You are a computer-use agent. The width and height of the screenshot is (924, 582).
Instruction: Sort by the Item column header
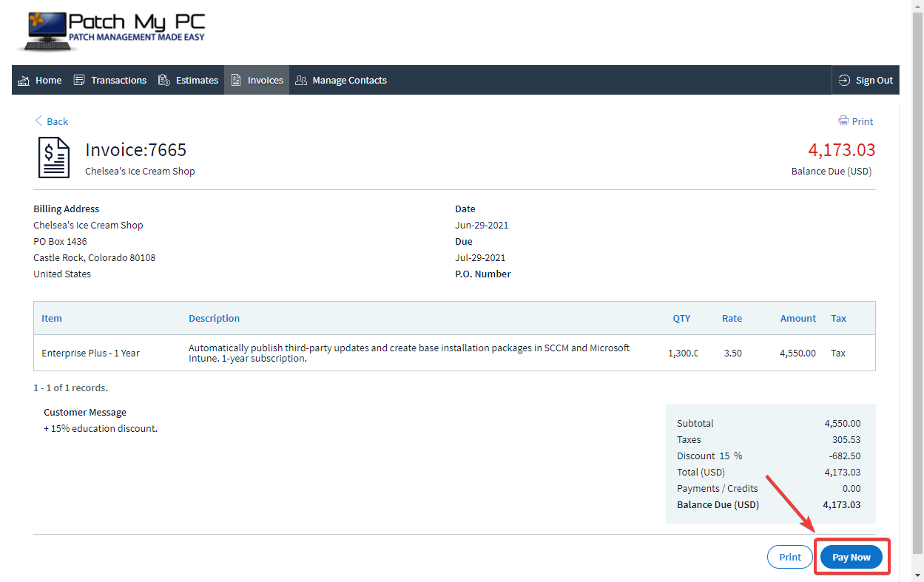52,318
